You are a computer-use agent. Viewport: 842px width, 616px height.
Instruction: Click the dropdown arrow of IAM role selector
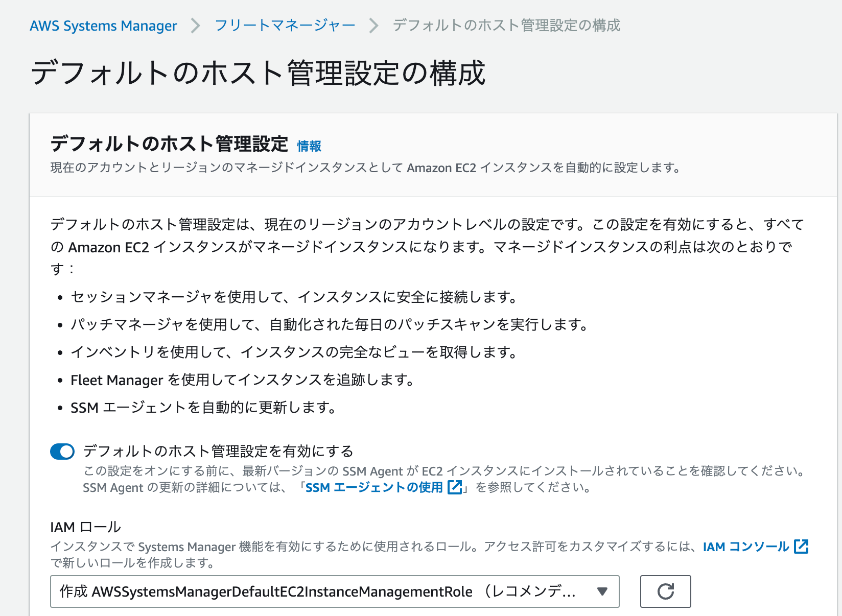click(x=602, y=591)
